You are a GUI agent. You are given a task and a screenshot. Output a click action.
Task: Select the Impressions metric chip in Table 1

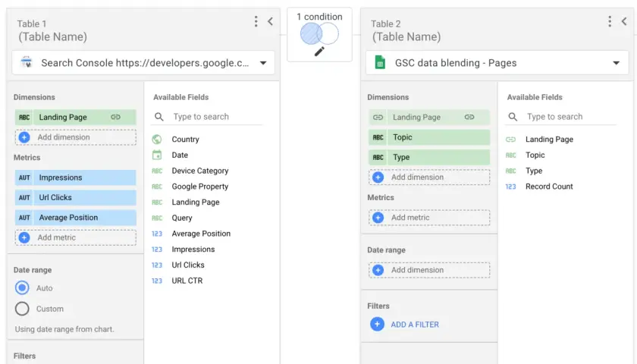click(x=76, y=177)
